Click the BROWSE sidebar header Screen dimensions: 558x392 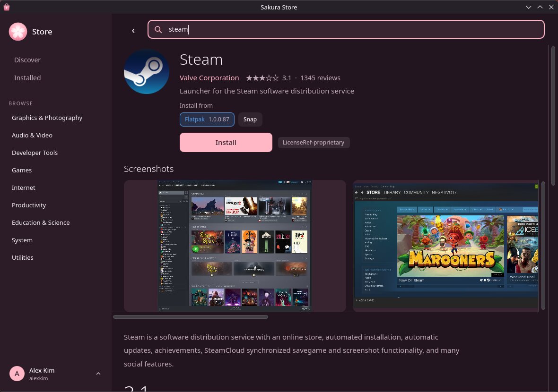[21, 103]
